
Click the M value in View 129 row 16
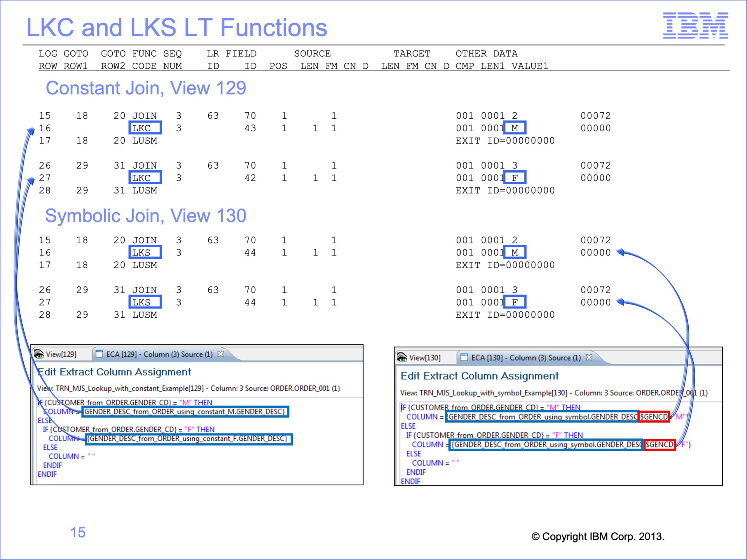click(515, 128)
